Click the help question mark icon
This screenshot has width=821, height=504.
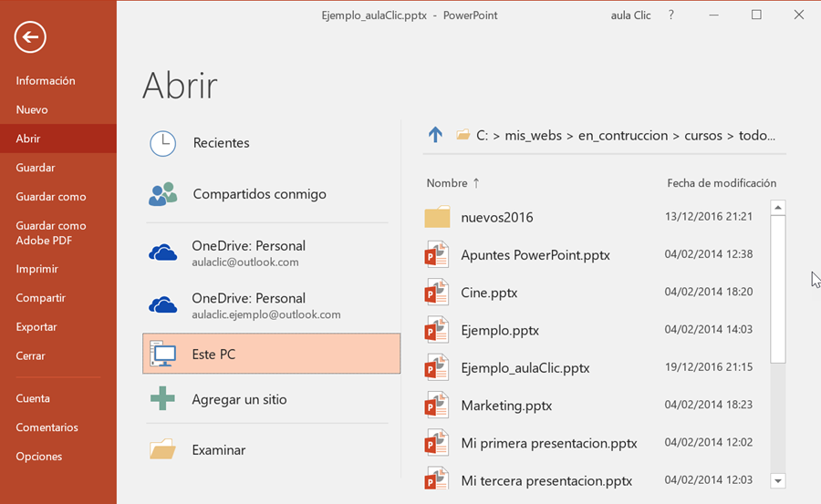pyautogui.click(x=671, y=15)
